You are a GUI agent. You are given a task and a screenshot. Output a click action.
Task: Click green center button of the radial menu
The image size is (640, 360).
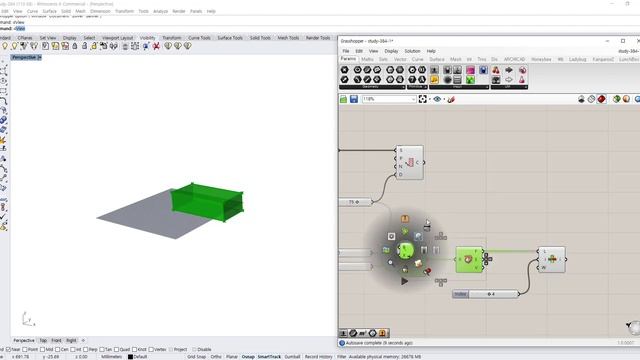[405, 250]
